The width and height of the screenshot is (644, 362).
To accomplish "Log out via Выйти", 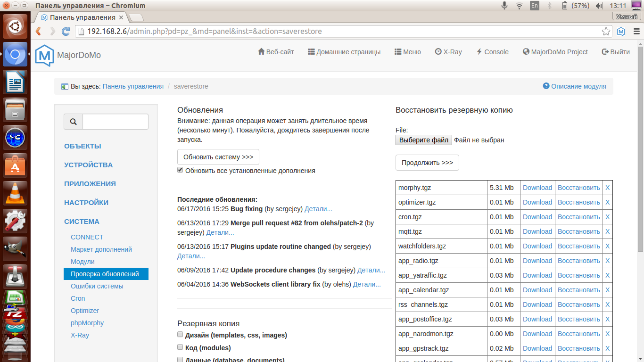I will click(x=616, y=52).
